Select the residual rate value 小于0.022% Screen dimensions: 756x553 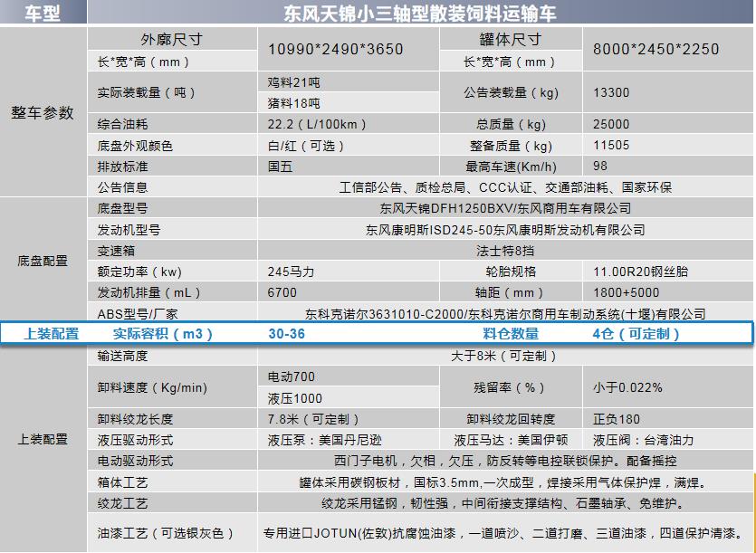point(627,387)
